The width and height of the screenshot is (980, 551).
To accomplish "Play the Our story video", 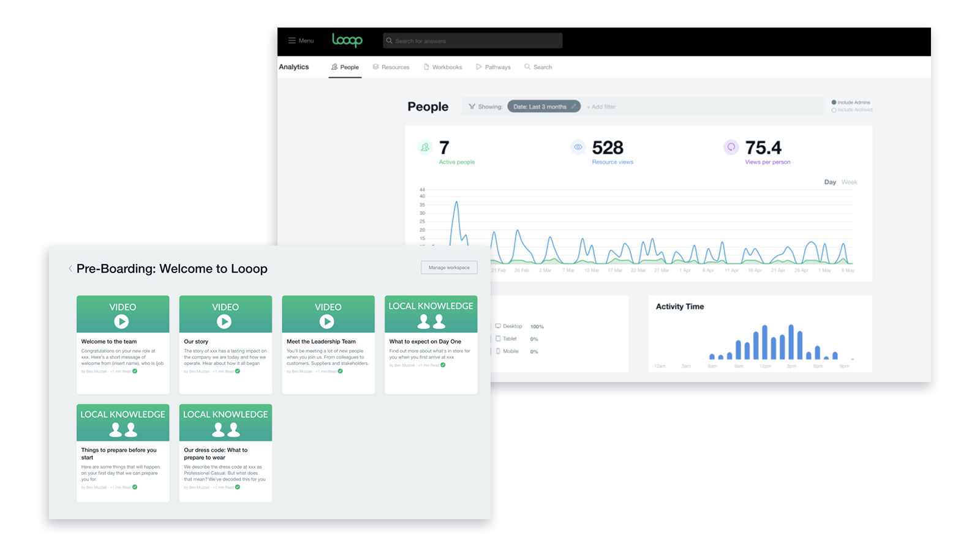I will coord(224,321).
